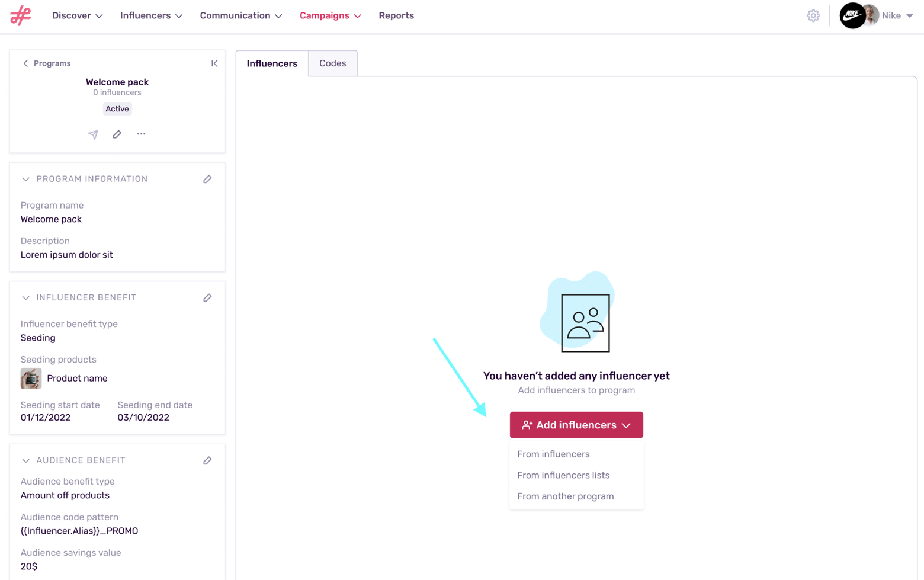Open the Campaigns dropdown menu
Screen dimensions: 924x580
(x=330, y=15)
